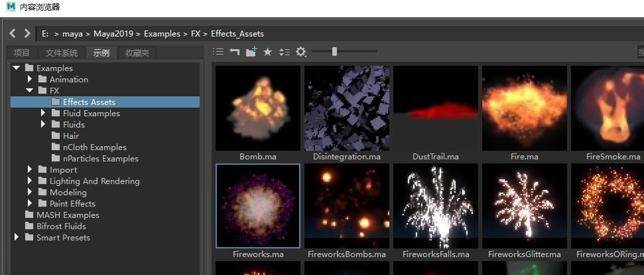
Task: Click the star favorites icon
Action: click(268, 52)
